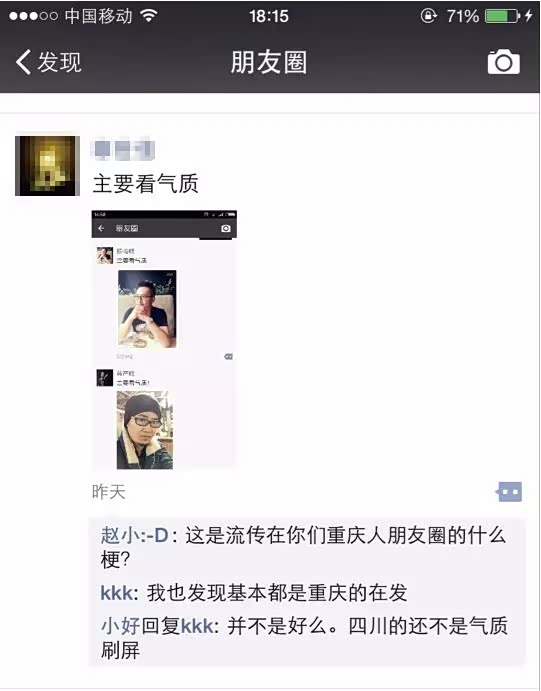The width and height of the screenshot is (541, 691).
Task: Open the poster's blurred username
Action: click(123, 149)
